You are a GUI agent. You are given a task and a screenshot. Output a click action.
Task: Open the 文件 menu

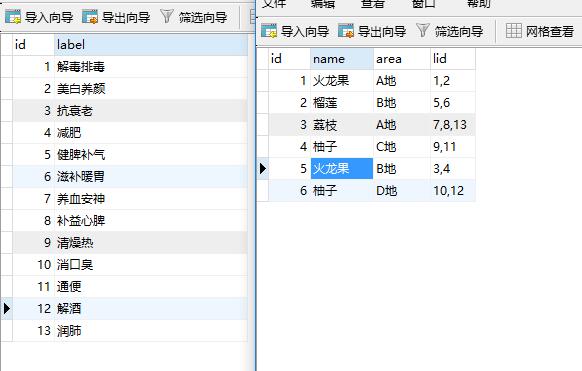[274, 4]
